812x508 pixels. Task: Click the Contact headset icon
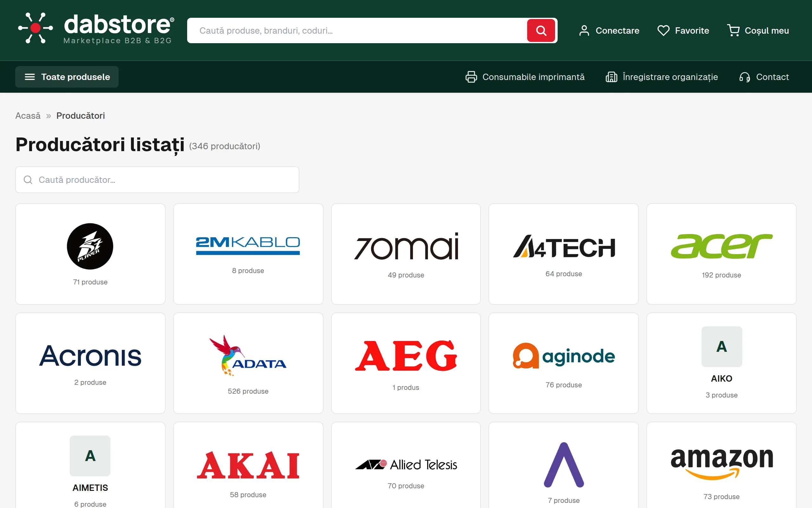tap(744, 77)
